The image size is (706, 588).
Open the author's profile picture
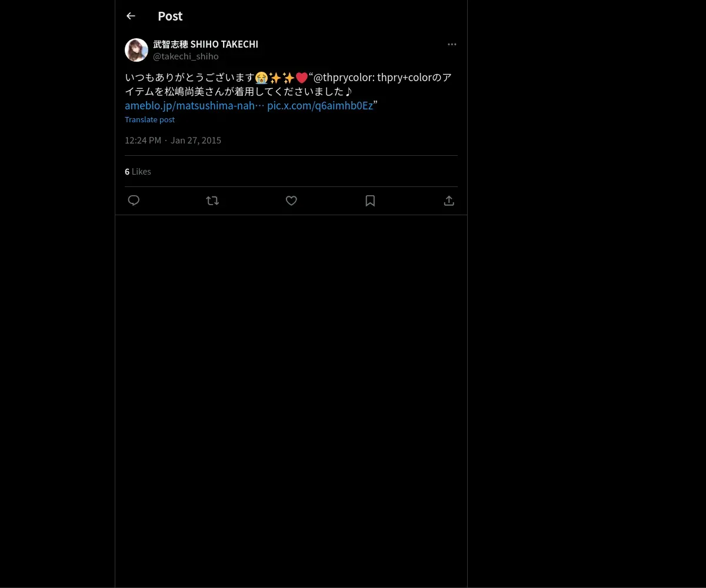pos(136,50)
